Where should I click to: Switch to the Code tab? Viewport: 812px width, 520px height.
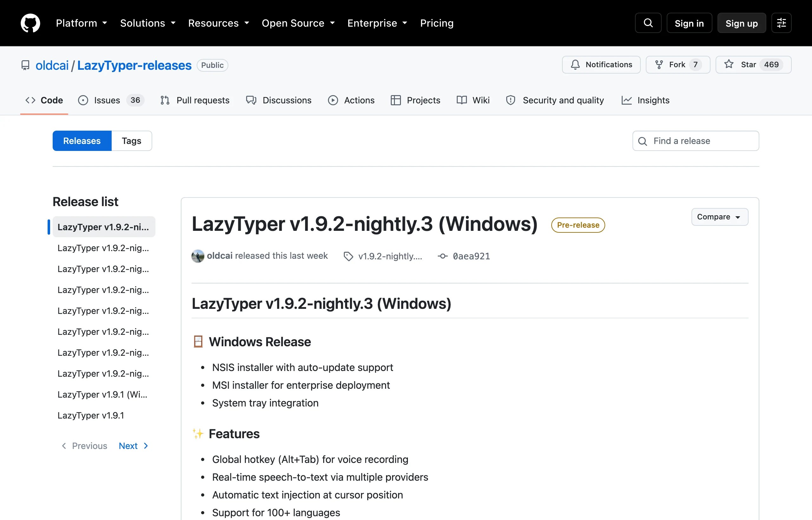click(x=44, y=100)
